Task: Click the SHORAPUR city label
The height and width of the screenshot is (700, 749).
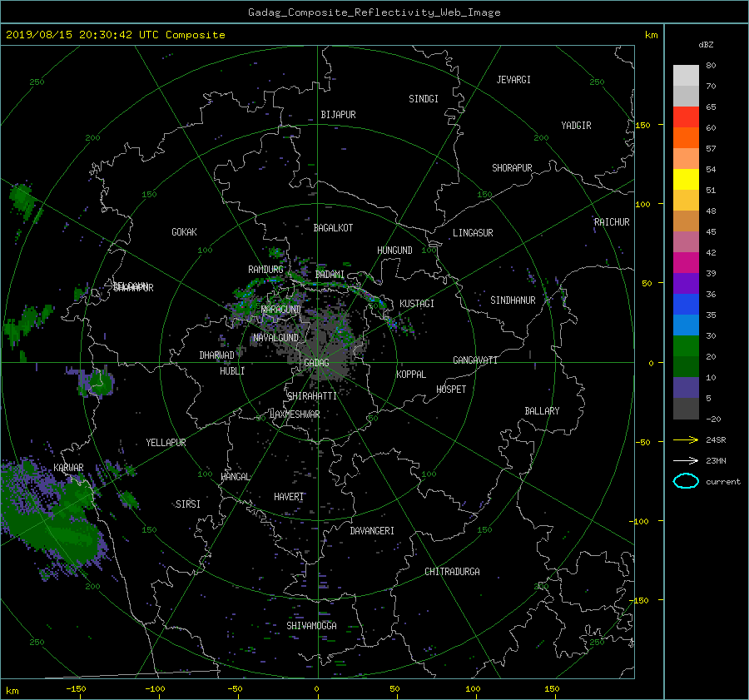Action: click(512, 168)
